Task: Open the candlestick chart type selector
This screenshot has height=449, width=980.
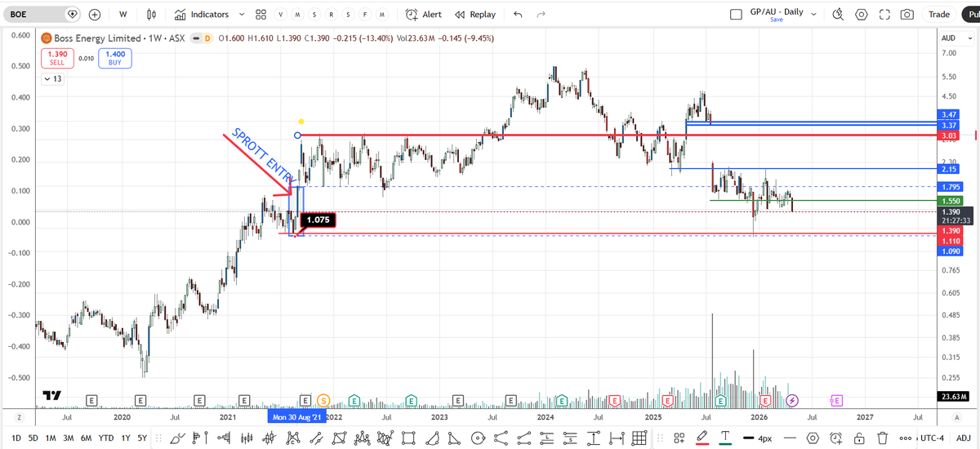Action: pyautogui.click(x=151, y=14)
